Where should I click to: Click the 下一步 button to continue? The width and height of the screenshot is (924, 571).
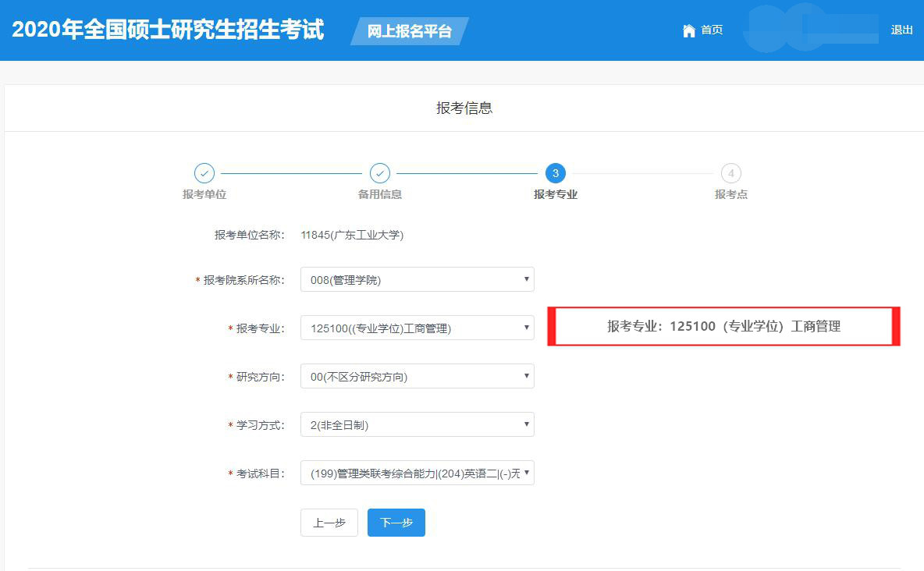[396, 523]
